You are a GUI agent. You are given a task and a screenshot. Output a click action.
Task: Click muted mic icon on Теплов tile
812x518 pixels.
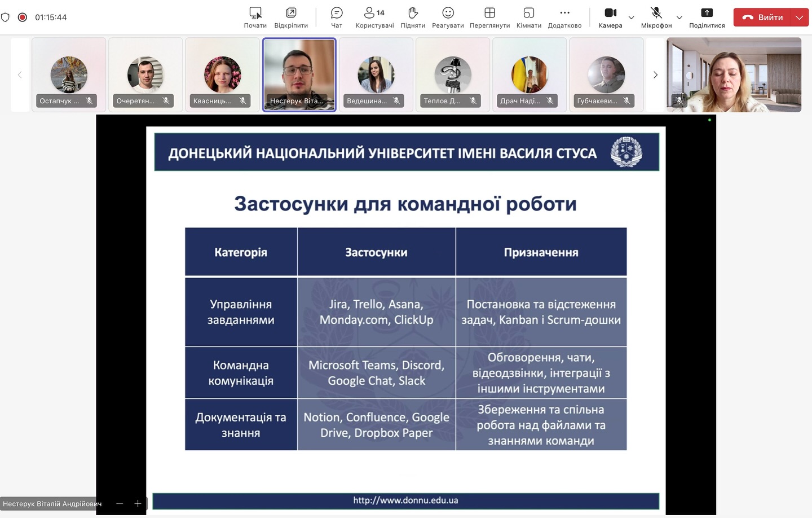click(473, 100)
